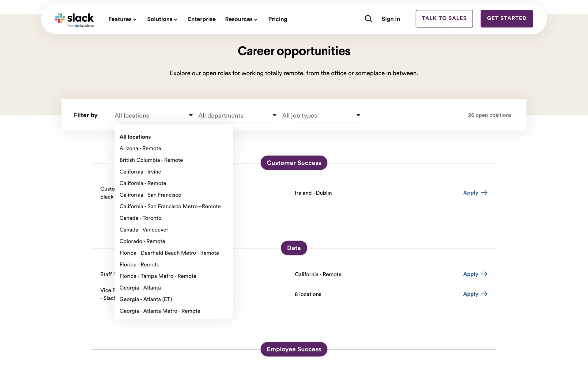Open the All job types filter
This screenshot has width=588, height=368.
click(322, 116)
